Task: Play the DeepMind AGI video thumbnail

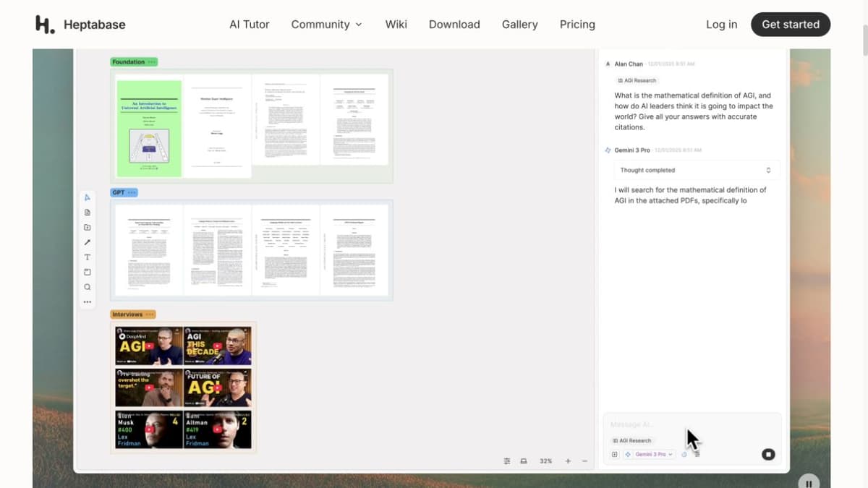Action: click(x=149, y=346)
